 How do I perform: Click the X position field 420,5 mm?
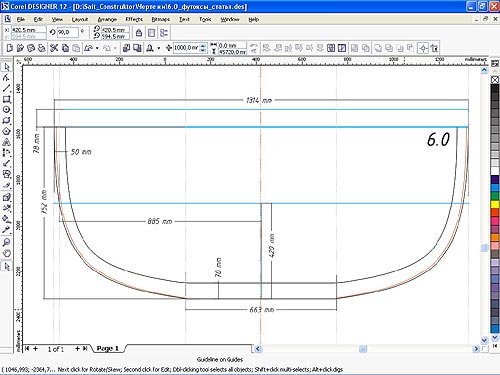(29, 30)
